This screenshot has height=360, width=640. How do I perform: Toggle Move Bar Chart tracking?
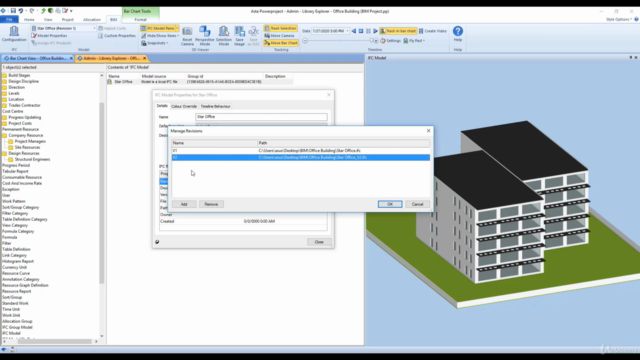click(x=281, y=43)
